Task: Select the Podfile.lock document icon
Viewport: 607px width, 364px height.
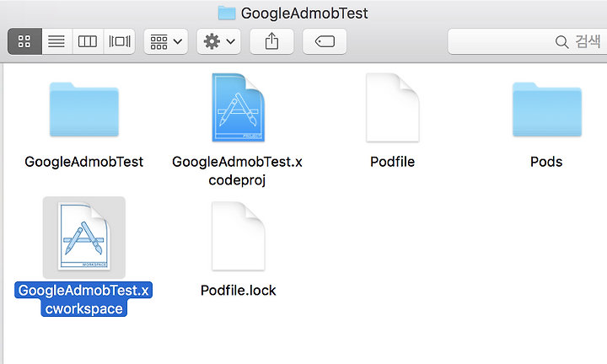Action: click(238, 236)
